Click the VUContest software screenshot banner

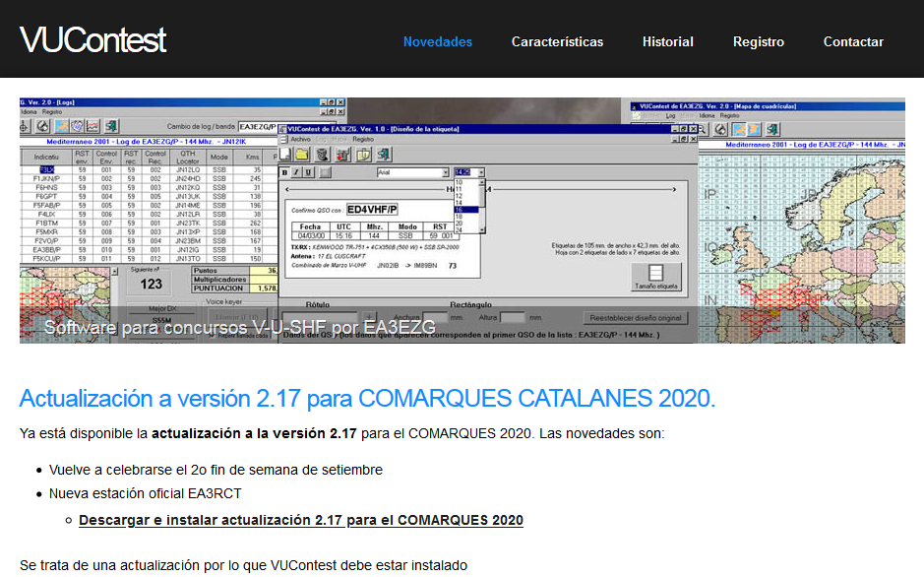[x=462, y=221]
